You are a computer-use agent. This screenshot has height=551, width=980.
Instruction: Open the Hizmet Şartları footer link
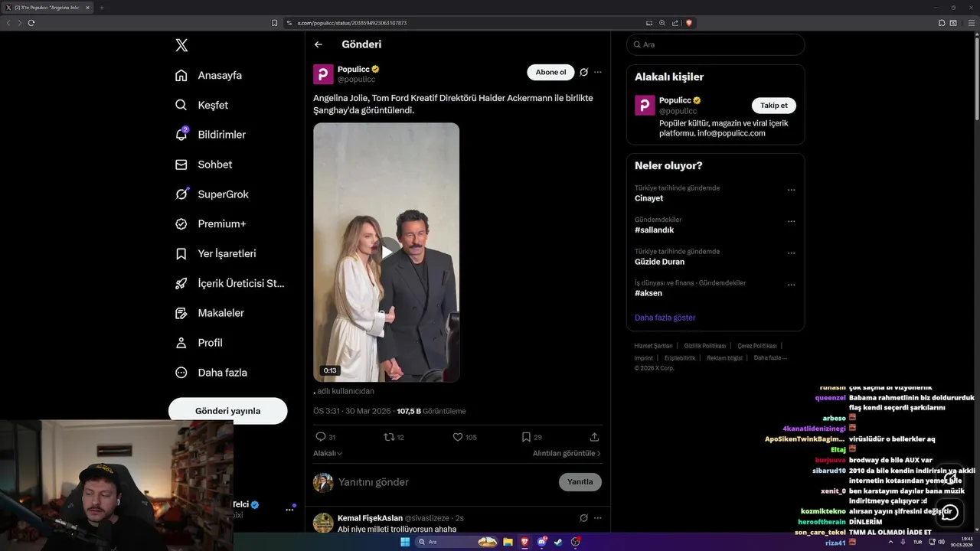pos(653,346)
